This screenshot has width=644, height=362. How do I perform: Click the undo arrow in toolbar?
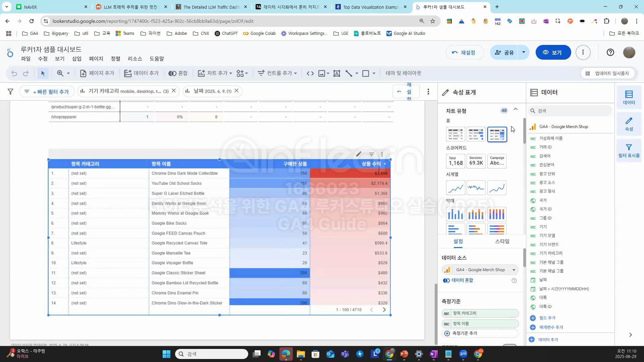[x=14, y=73]
